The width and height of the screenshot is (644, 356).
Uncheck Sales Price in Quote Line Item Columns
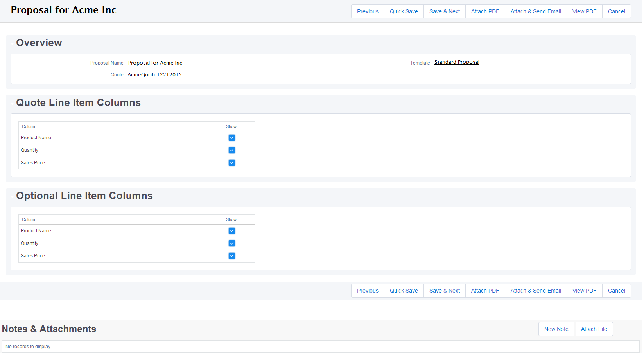click(232, 163)
